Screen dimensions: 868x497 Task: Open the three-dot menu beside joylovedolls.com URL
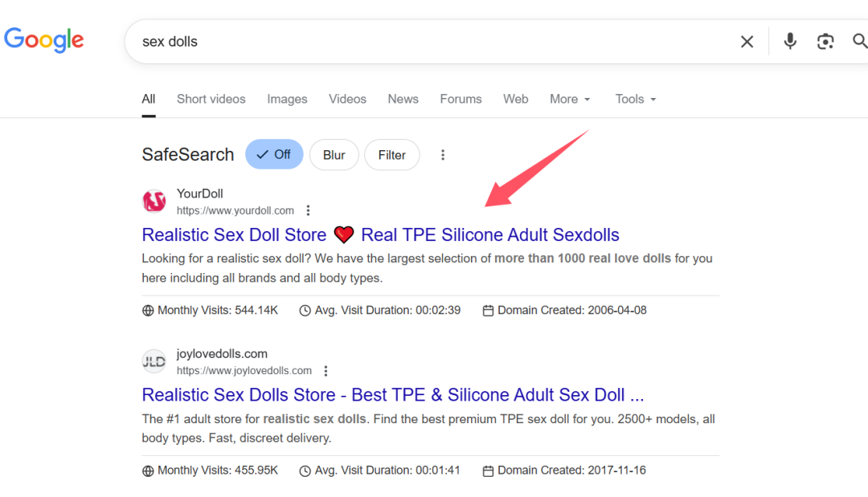(x=325, y=371)
